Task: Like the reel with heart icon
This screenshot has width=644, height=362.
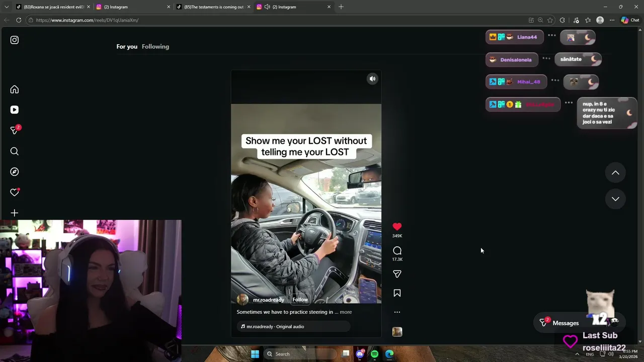Action: (x=397, y=227)
